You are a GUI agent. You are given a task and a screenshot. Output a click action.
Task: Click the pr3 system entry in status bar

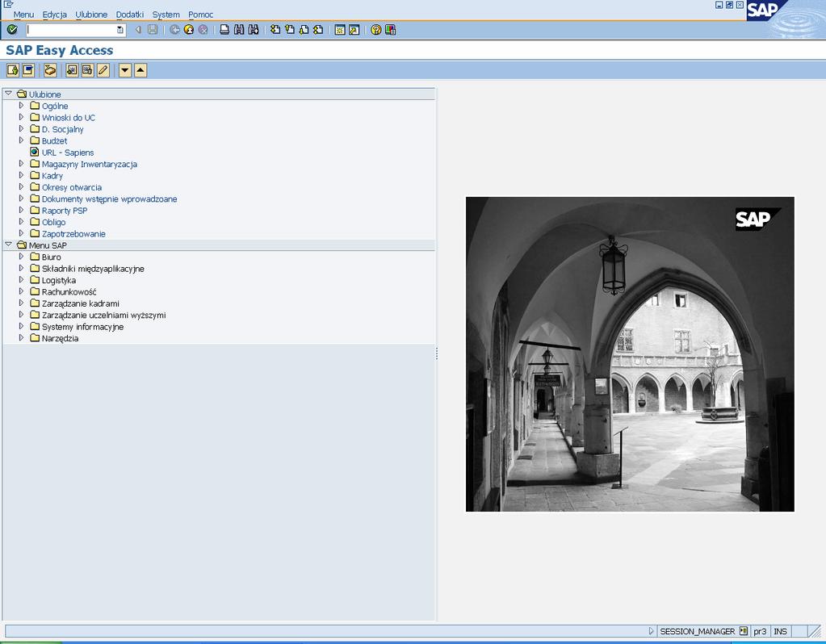tap(760, 631)
